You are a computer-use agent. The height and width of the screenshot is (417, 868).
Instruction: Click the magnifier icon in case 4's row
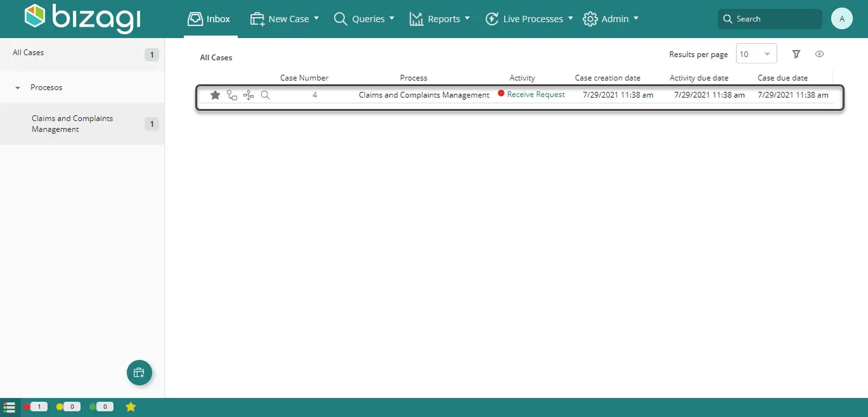266,95
